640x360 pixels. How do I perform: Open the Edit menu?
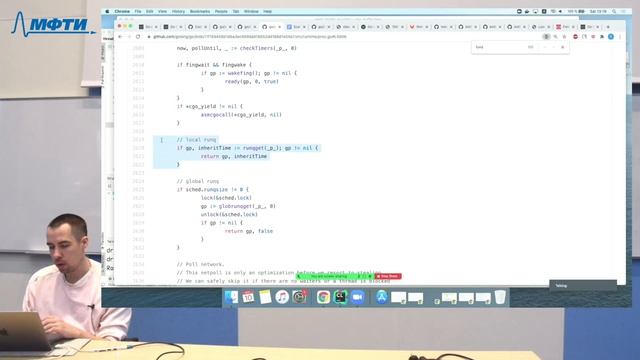tap(150, 11)
